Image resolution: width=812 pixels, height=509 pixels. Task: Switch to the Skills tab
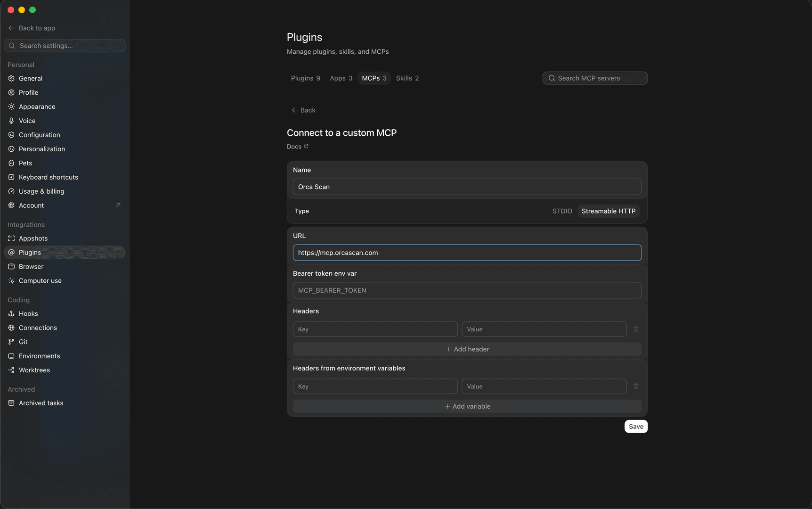(x=407, y=78)
